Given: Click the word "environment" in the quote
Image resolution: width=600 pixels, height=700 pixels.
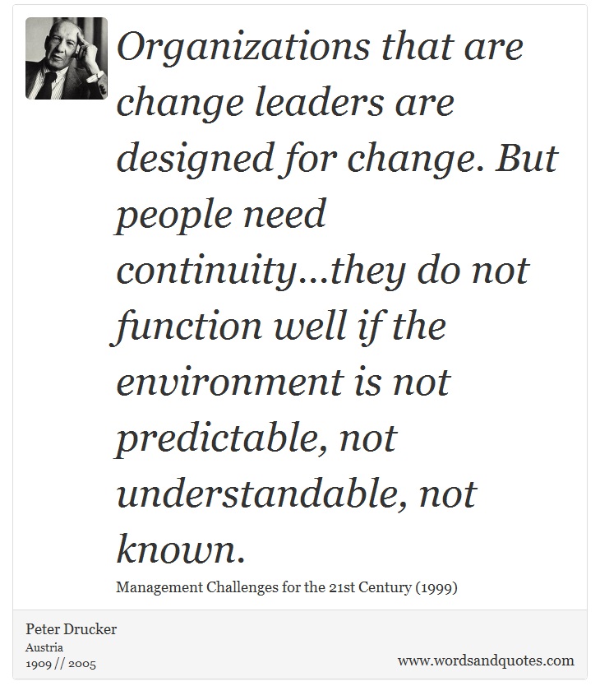Looking at the screenshot, I should (230, 383).
